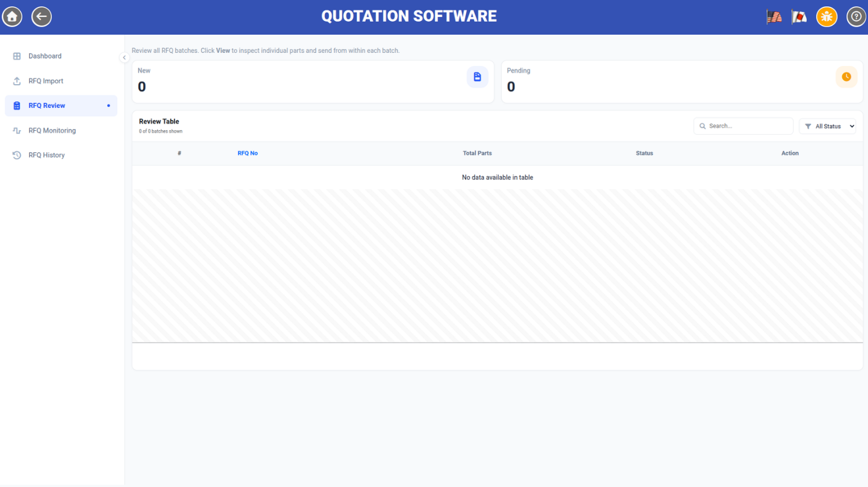Click the Pending count card
Viewport: 868px width, 487px height.
[x=682, y=82]
